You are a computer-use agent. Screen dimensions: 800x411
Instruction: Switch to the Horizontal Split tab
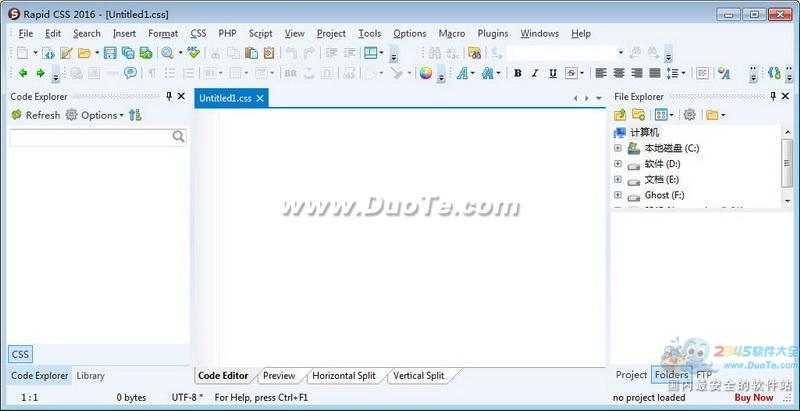pyautogui.click(x=344, y=376)
